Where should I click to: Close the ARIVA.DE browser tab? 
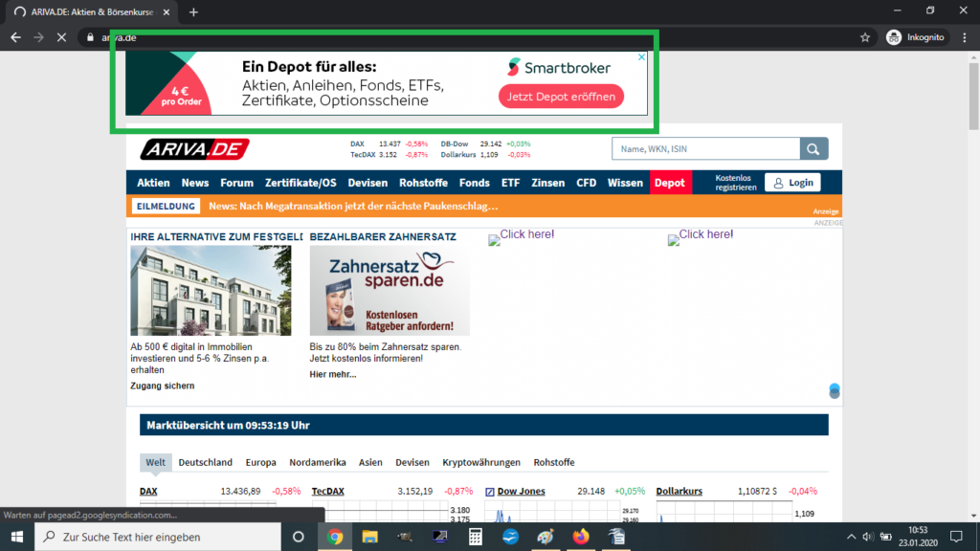coord(167,11)
